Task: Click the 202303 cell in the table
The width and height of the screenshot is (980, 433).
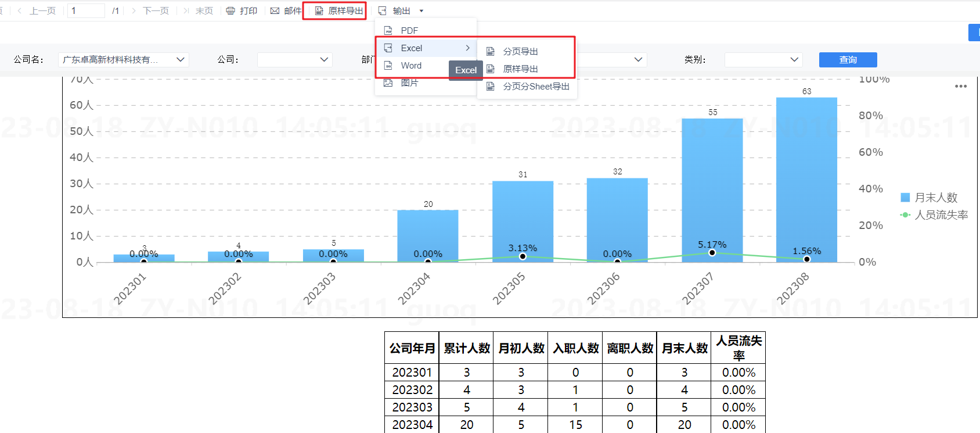Action: [412, 407]
